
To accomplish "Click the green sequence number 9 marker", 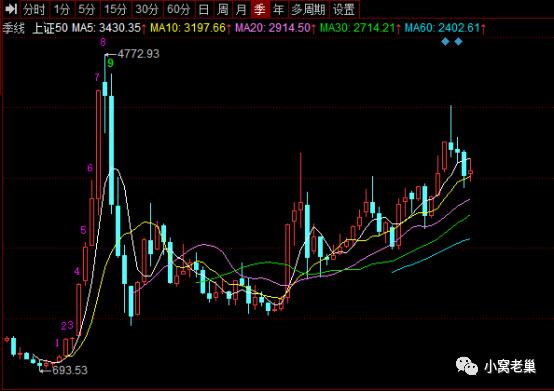I will [x=111, y=63].
